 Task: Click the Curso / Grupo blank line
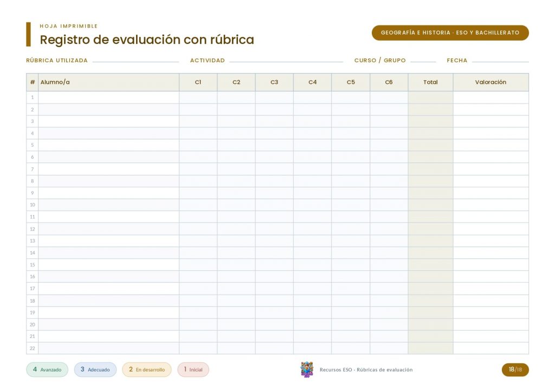(x=423, y=62)
